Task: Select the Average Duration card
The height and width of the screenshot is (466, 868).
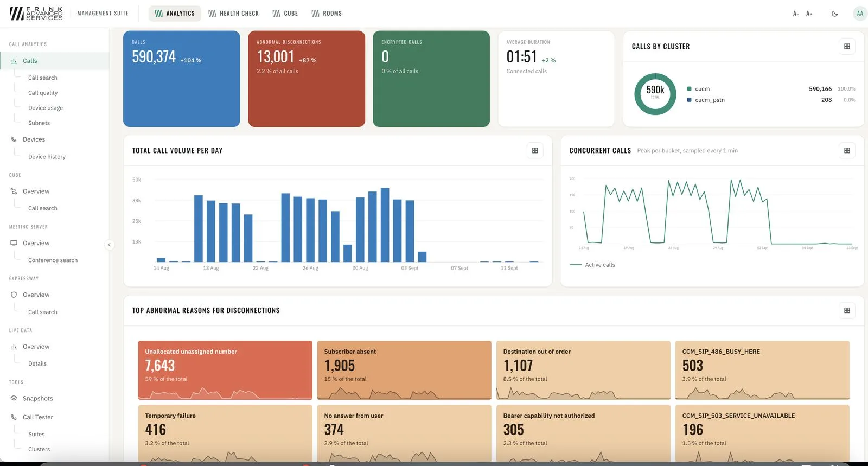Action: pos(556,79)
